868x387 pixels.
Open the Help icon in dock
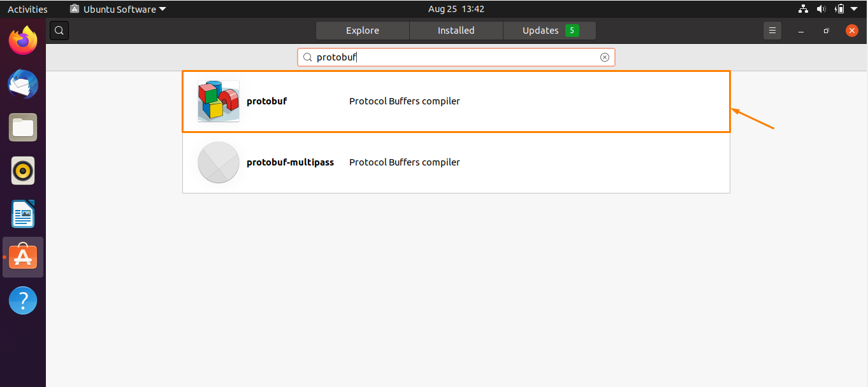click(23, 300)
